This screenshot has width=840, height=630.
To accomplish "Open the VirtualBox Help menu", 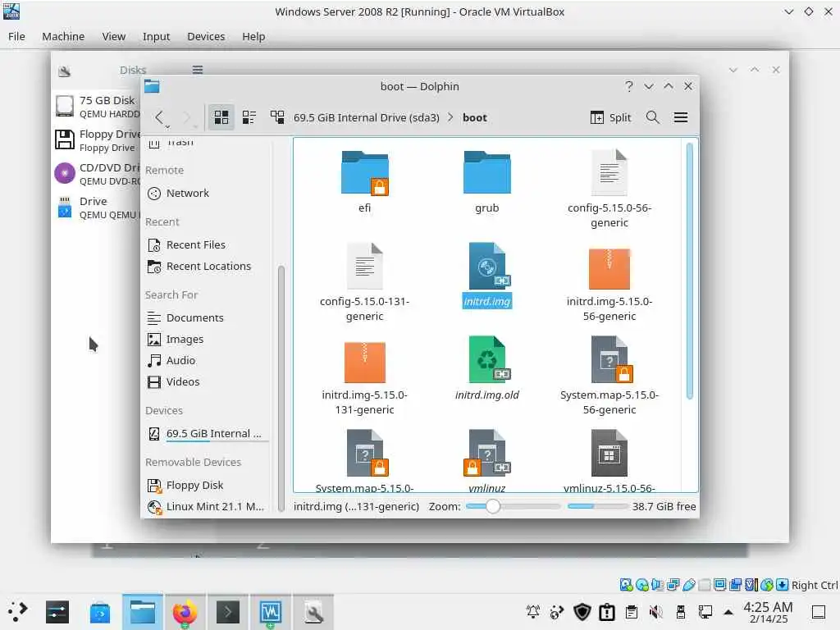I will [253, 36].
